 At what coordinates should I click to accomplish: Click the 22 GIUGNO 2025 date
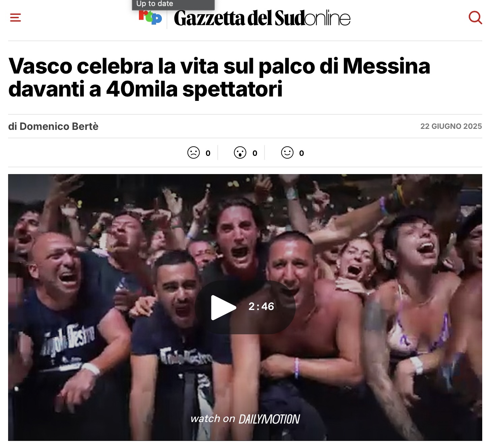coord(451,126)
